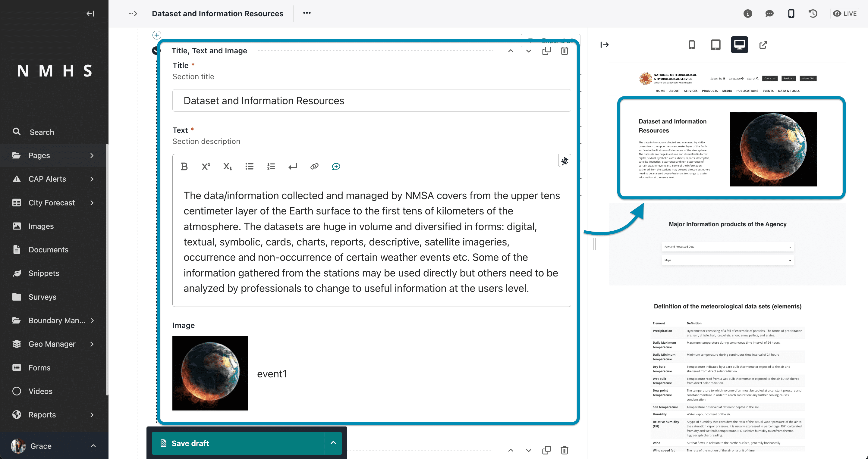This screenshot has width=868, height=459.
Task: Switch preview to tablet size
Action: point(715,45)
